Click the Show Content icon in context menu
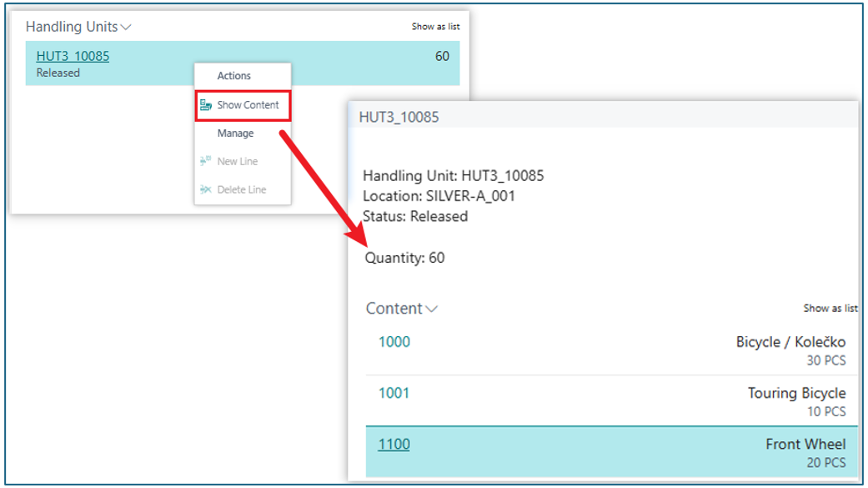Viewport: 868px width, 488px height. [205, 105]
